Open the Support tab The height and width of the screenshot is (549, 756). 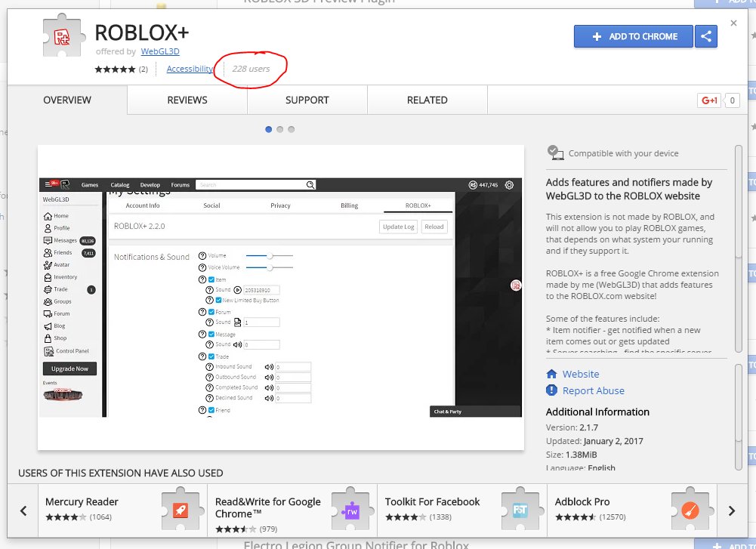point(307,100)
